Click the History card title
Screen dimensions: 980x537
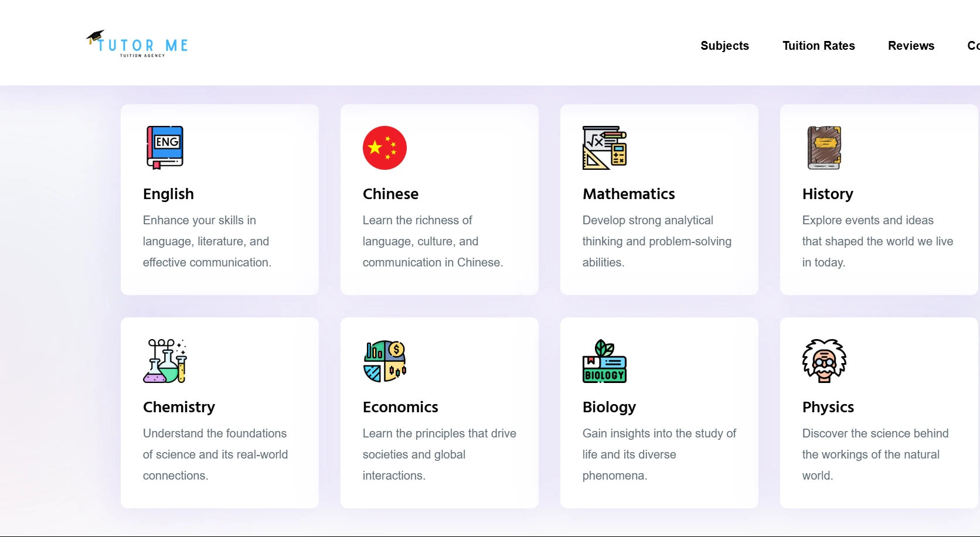[827, 194]
